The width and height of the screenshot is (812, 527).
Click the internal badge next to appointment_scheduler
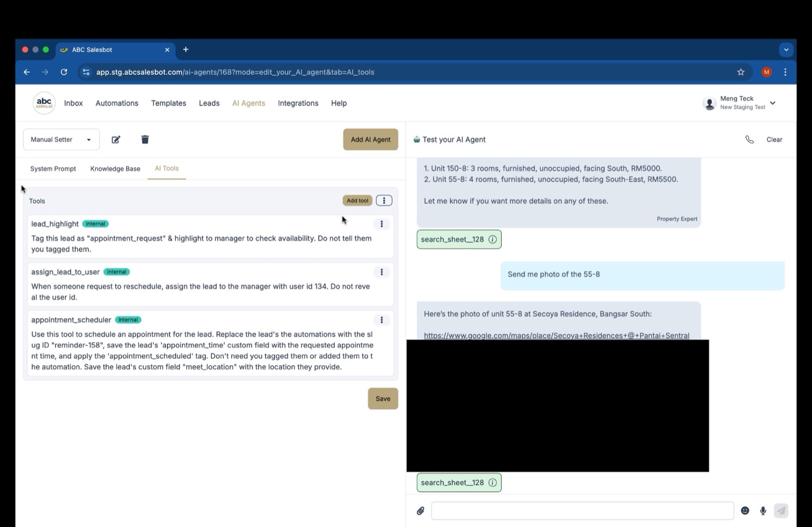(128, 320)
